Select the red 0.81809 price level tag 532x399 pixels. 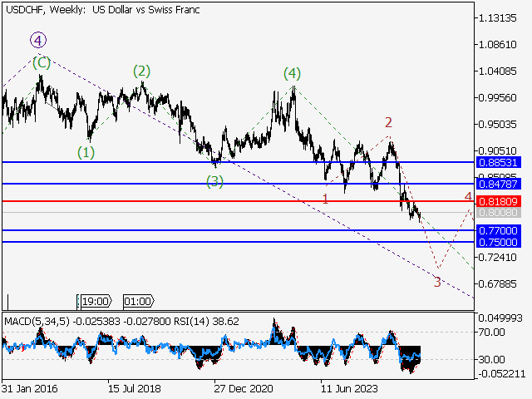click(x=498, y=201)
